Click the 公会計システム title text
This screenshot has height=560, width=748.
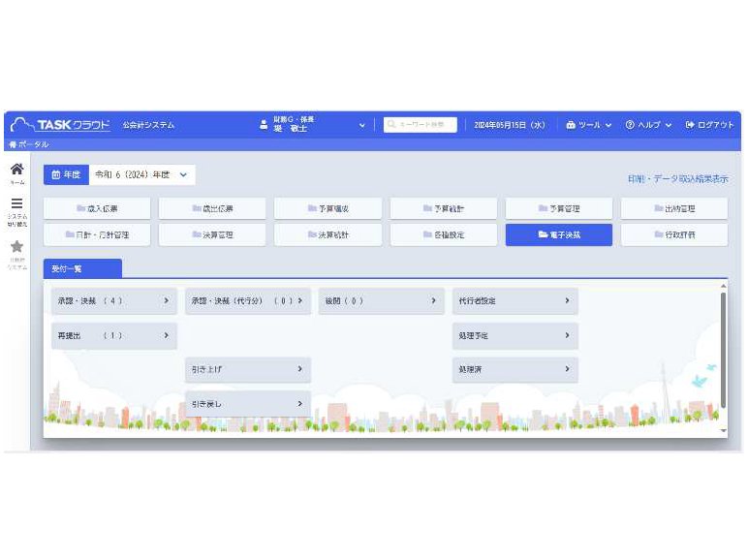tap(148, 125)
